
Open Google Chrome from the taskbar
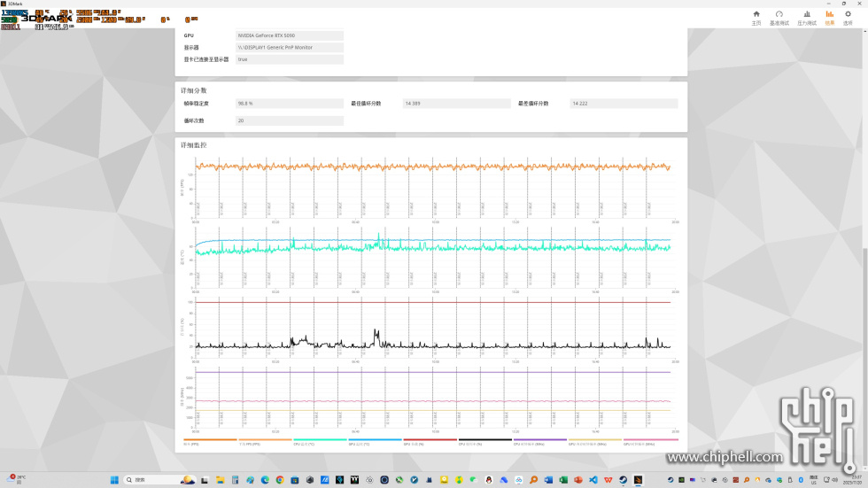[280, 480]
